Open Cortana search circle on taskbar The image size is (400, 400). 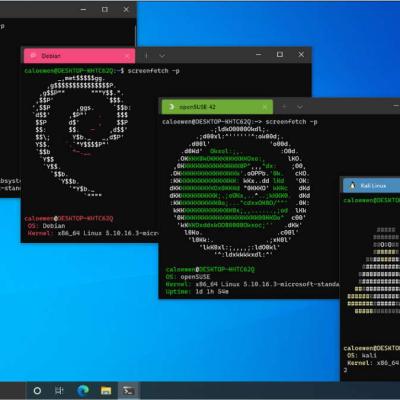[x=37, y=390]
